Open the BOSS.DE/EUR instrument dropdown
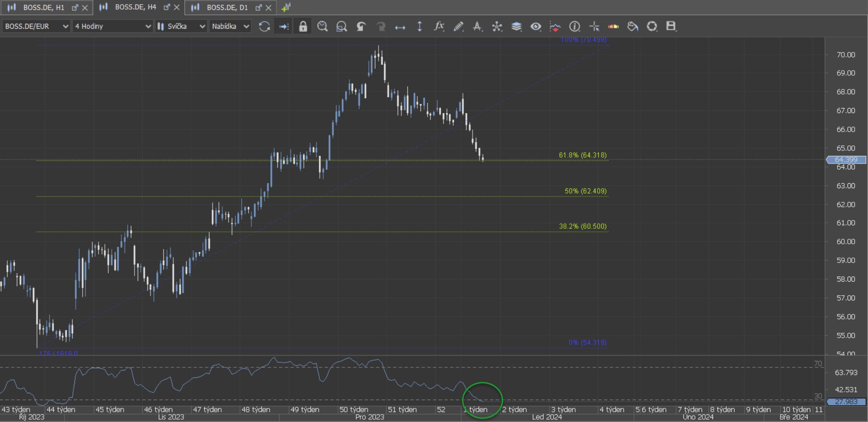Viewport: 868px width, 422px height. 36,26
